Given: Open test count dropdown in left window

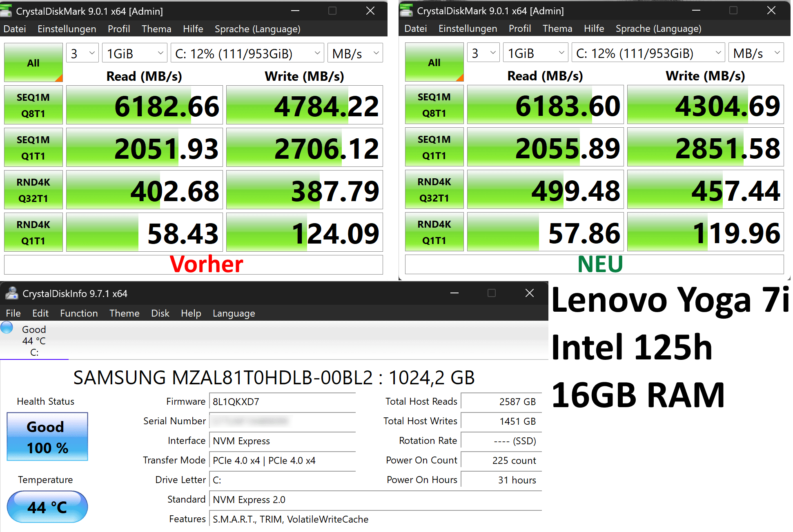Looking at the screenshot, I should pos(82,53).
